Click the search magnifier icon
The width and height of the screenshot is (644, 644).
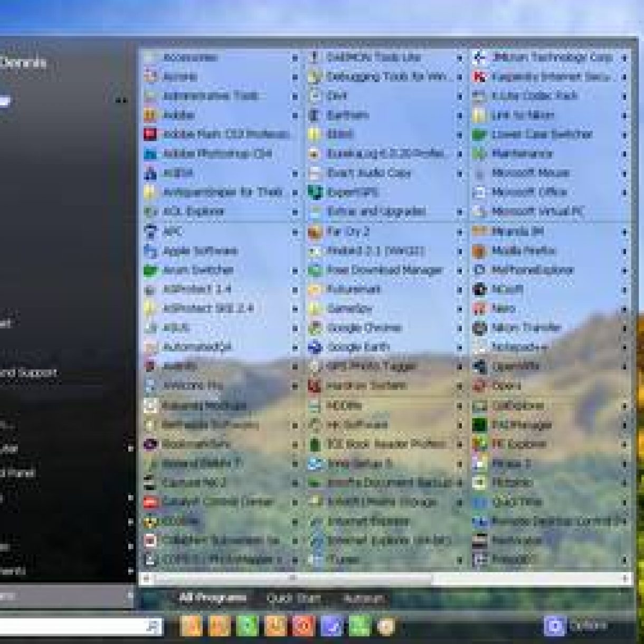click(x=152, y=627)
